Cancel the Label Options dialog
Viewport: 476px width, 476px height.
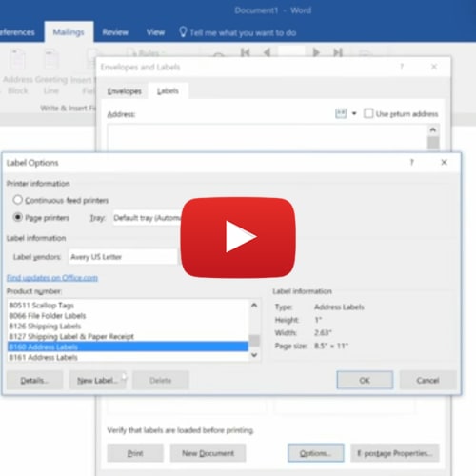pos(427,380)
